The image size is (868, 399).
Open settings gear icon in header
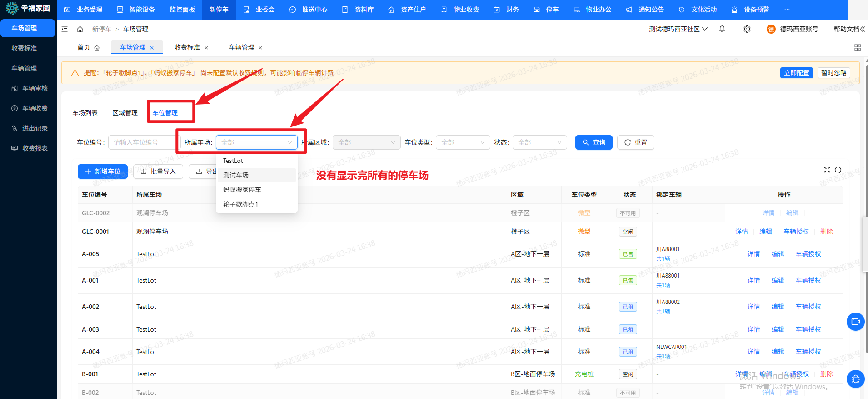pyautogui.click(x=747, y=29)
